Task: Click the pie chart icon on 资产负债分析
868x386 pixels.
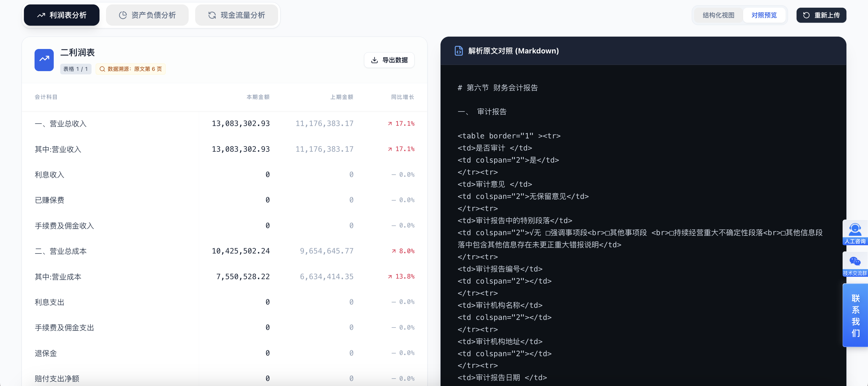Action: coord(123,16)
